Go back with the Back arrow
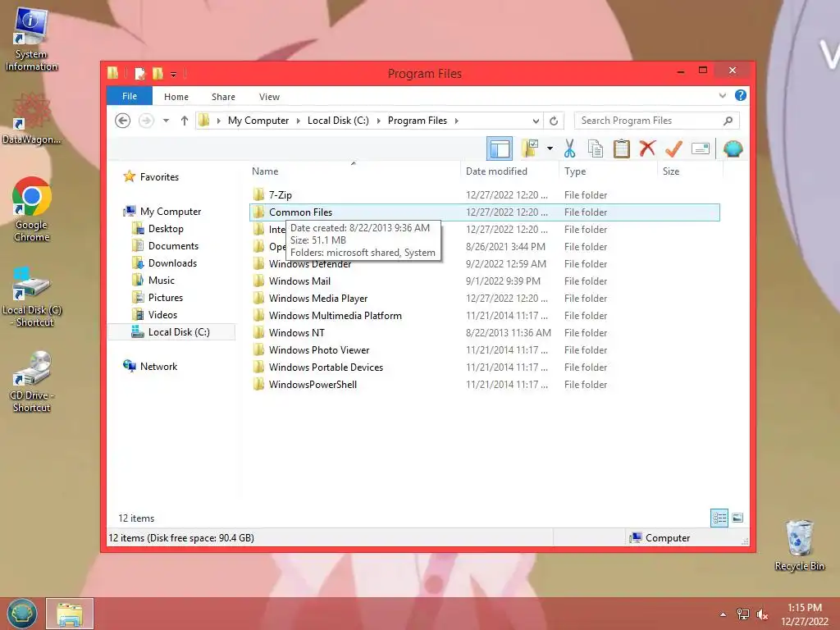 coord(123,121)
